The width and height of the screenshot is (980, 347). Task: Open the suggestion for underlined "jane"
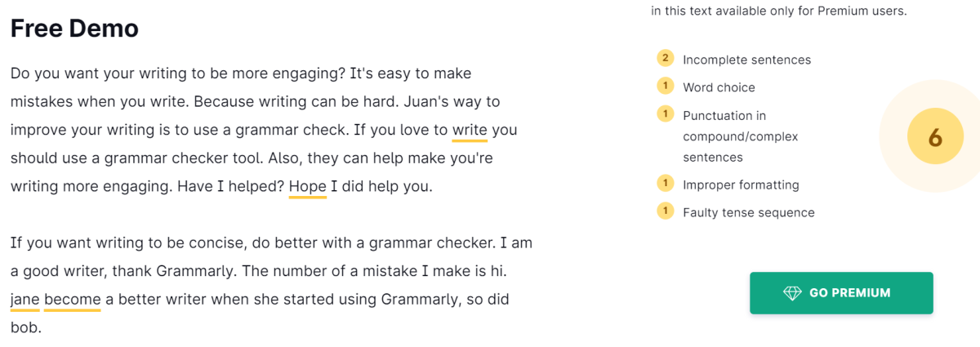point(25,300)
